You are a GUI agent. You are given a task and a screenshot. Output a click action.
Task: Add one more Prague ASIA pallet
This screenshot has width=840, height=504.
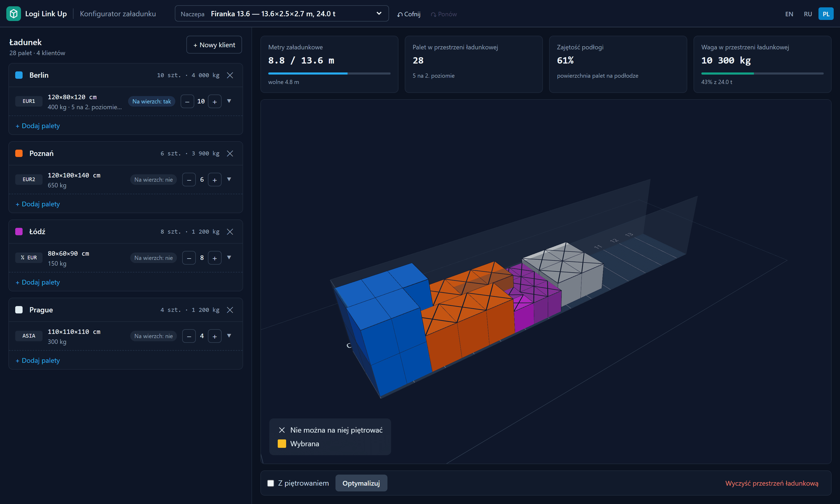point(214,336)
